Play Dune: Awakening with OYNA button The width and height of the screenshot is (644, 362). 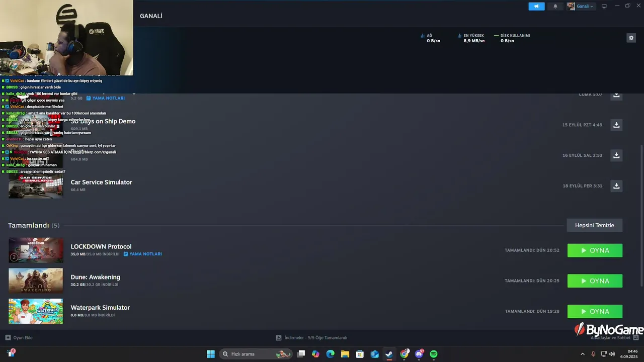595,281
